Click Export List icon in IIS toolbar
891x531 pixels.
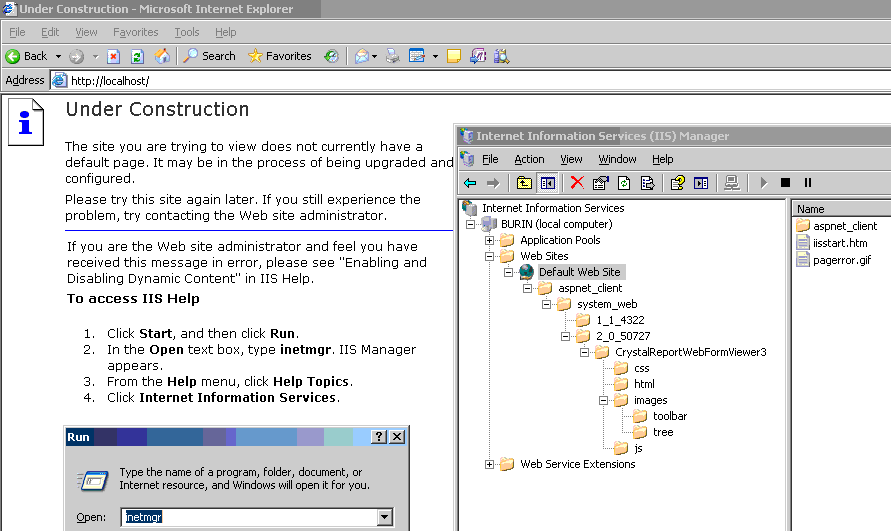point(647,183)
